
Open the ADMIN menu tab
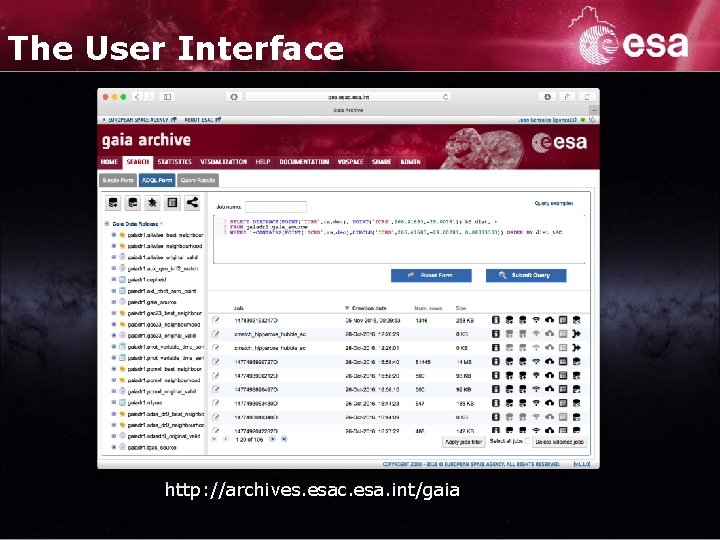tap(410, 162)
